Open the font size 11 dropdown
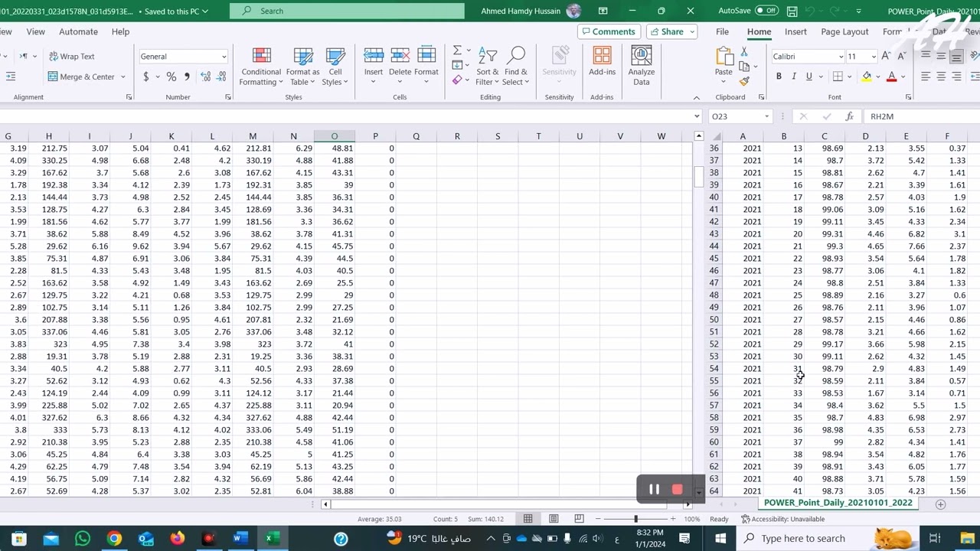The height and width of the screenshot is (551, 980). tap(873, 57)
